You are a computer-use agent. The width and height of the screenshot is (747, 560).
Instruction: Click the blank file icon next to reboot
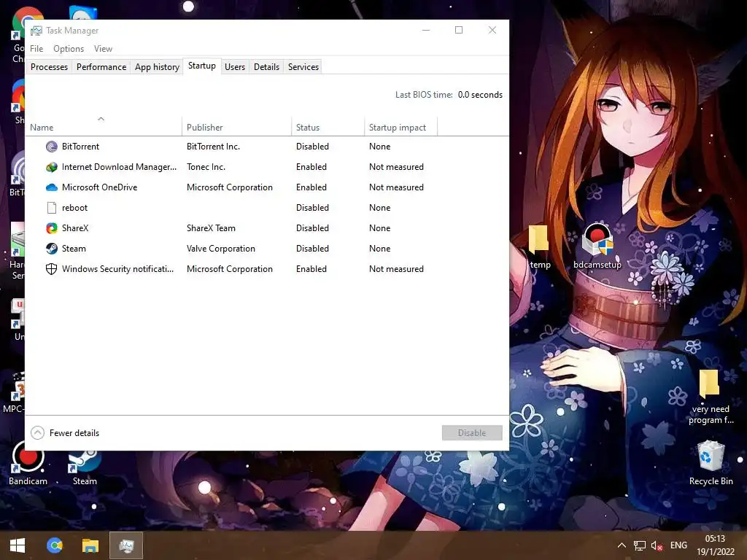[x=52, y=208]
